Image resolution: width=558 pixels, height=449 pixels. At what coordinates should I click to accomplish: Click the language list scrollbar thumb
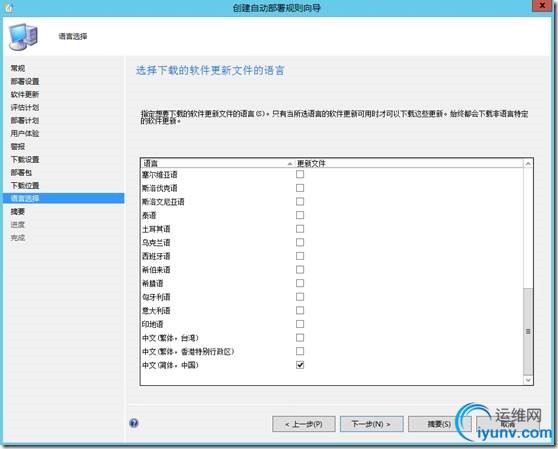[528, 331]
